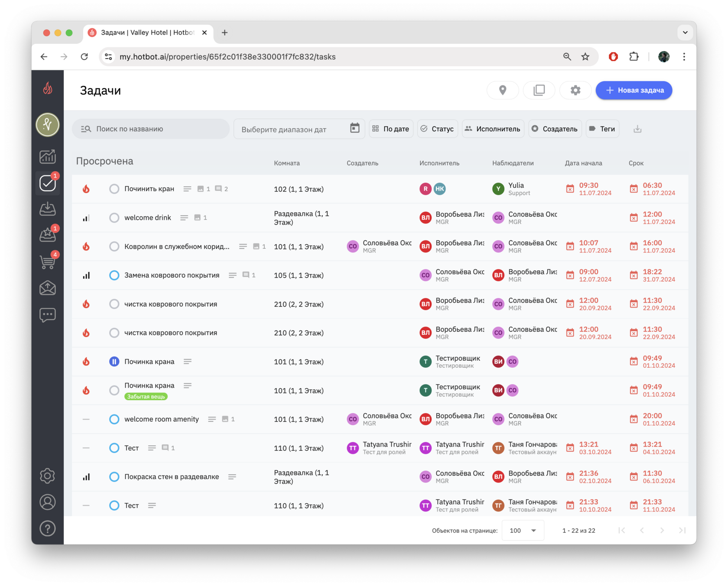Image resolution: width=728 pixels, height=586 pixels.
Task: Go back in browser history
Action: click(44, 57)
